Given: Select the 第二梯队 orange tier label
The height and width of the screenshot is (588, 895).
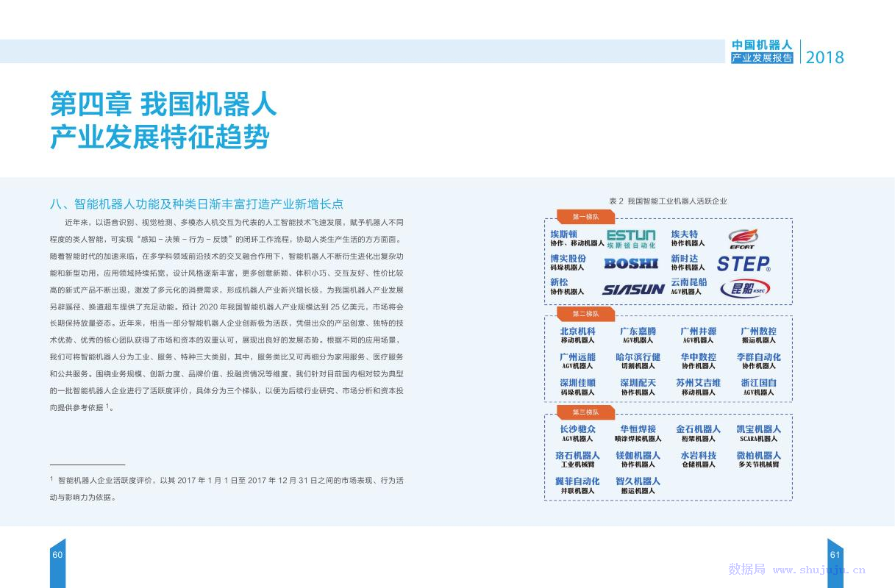Looking at the screenshot, I should point(586,314).
